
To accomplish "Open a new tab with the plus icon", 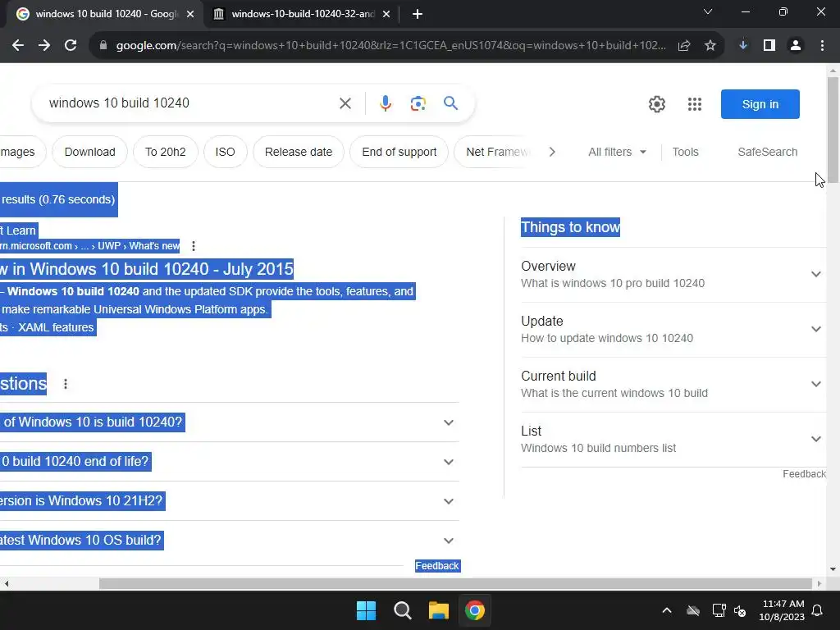I will 418,14.
